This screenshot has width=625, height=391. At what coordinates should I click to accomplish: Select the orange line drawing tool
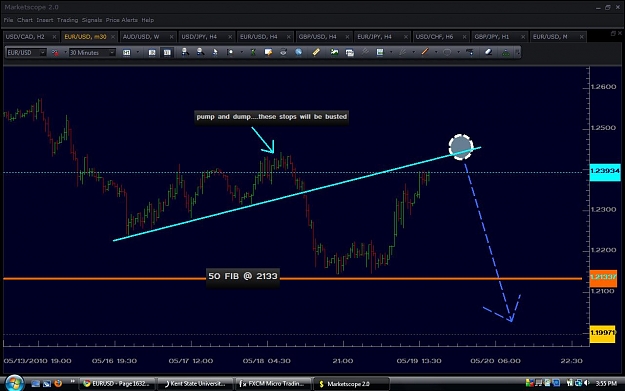(x=425, y=52)
